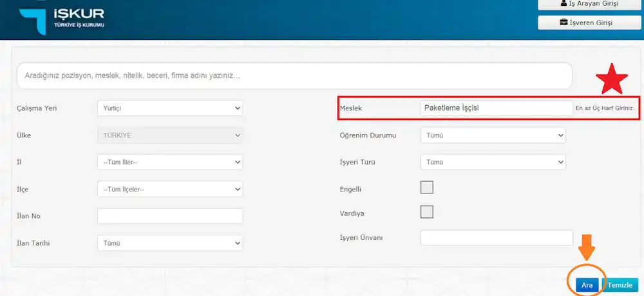Screen dimensions: 644x296
Task: Click the briefcase icon in İşveren Girişi
Action: [563, 23]
